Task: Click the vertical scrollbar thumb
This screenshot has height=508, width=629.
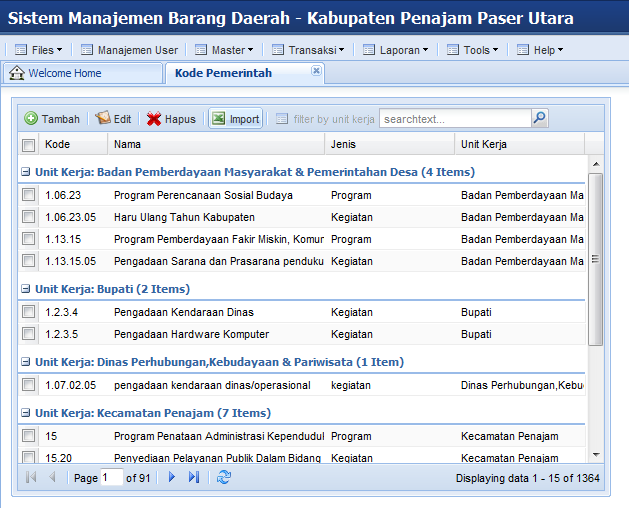Action: (596, 259)
